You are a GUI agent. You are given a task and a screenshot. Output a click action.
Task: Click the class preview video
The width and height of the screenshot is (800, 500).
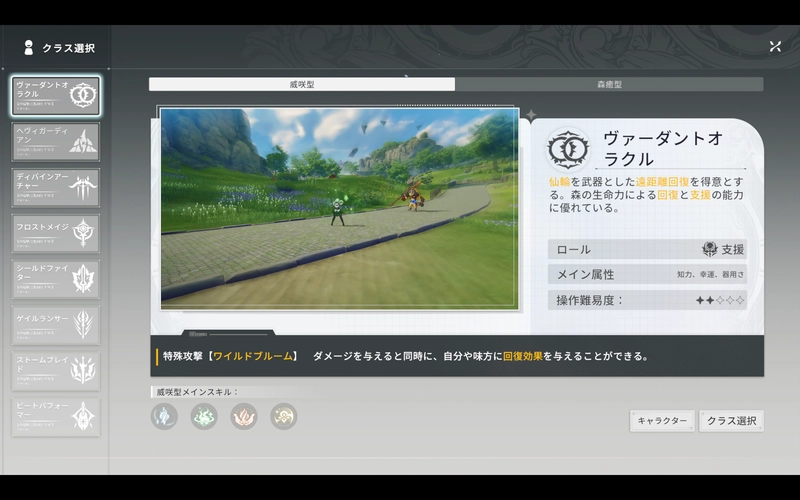coord(340,208)
